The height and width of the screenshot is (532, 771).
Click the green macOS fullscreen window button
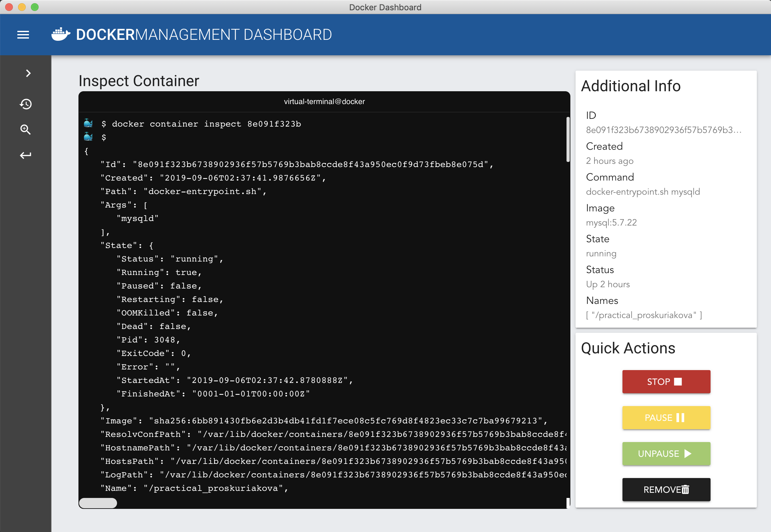[35, 7]
